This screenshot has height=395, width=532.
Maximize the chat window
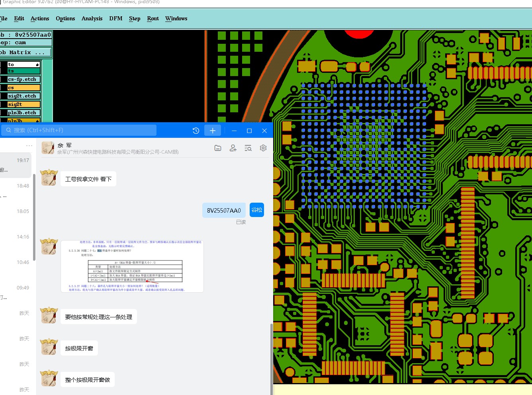(249, 131)
